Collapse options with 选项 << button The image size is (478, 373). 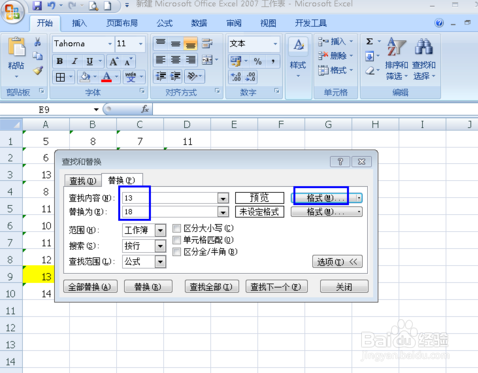click(337, 262)
